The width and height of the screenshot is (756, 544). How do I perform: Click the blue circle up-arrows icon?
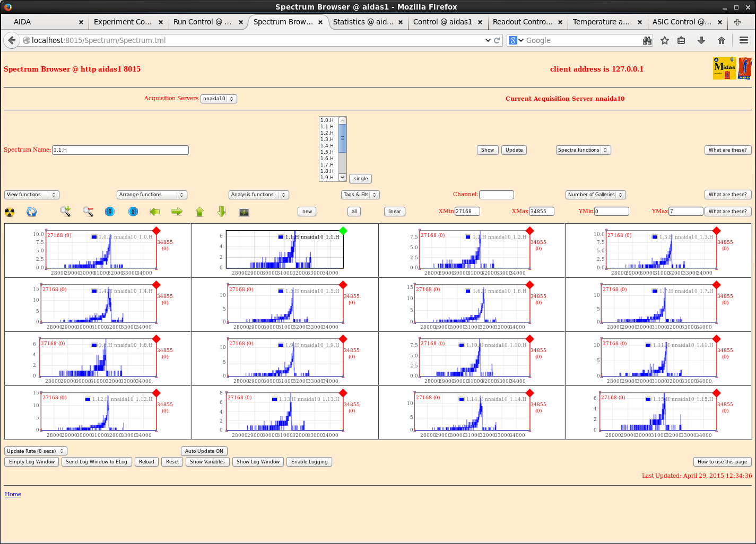[x=133, y=212]
